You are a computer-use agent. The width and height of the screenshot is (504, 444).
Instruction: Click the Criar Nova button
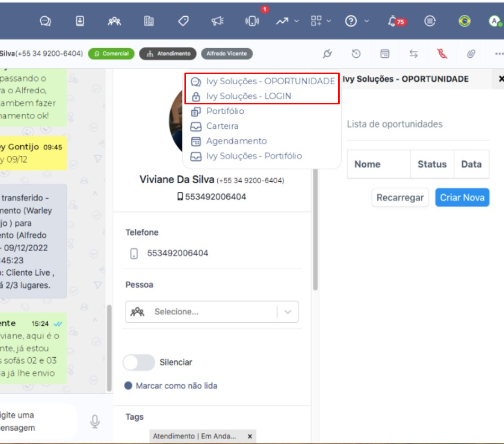[462, 198]
